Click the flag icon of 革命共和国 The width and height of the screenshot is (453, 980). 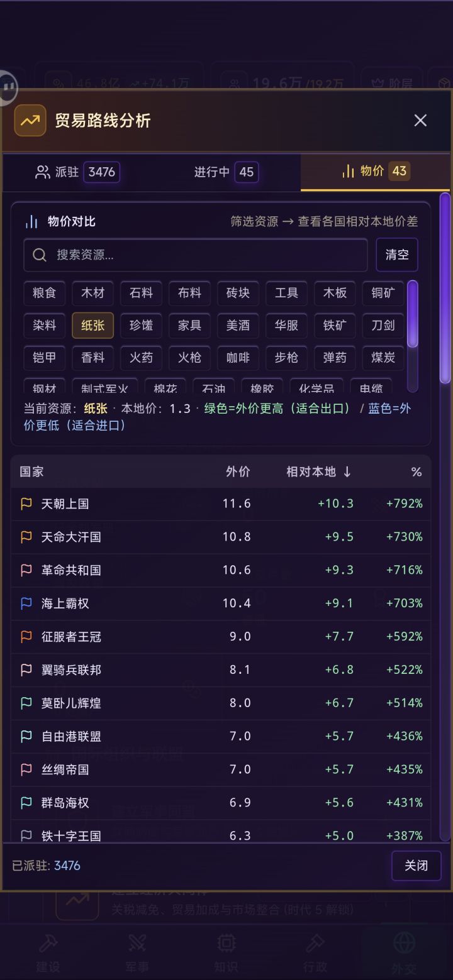coord(26,570)
